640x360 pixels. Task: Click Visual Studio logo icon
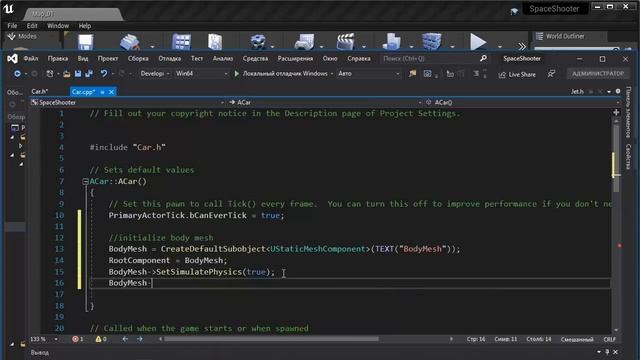pos(12,59)
